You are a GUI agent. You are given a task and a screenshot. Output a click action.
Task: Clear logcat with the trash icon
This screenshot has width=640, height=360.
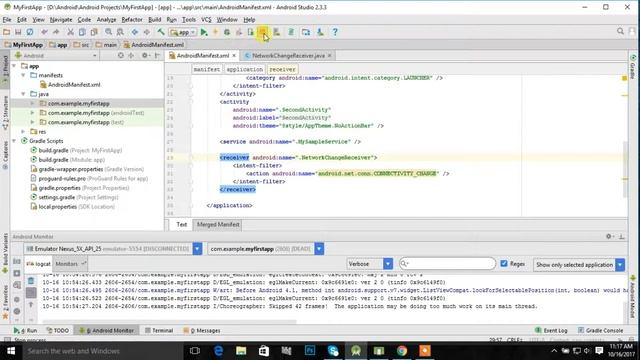point(31,281)
